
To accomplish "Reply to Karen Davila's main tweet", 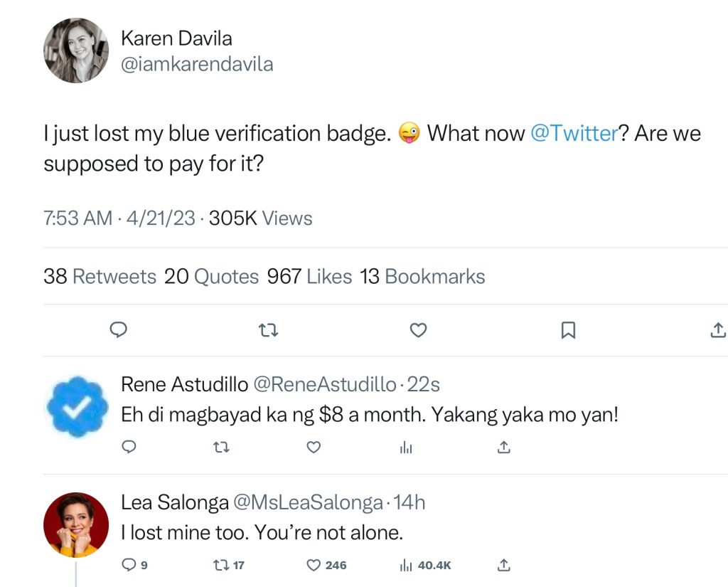I will pyautogui.click(x=119, y=330).
